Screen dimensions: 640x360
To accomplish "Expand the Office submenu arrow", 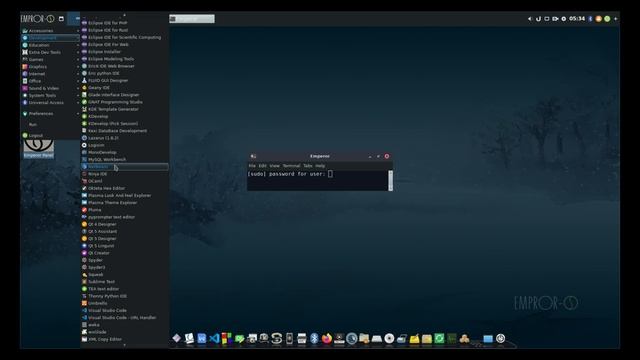I will coord(78,81).
